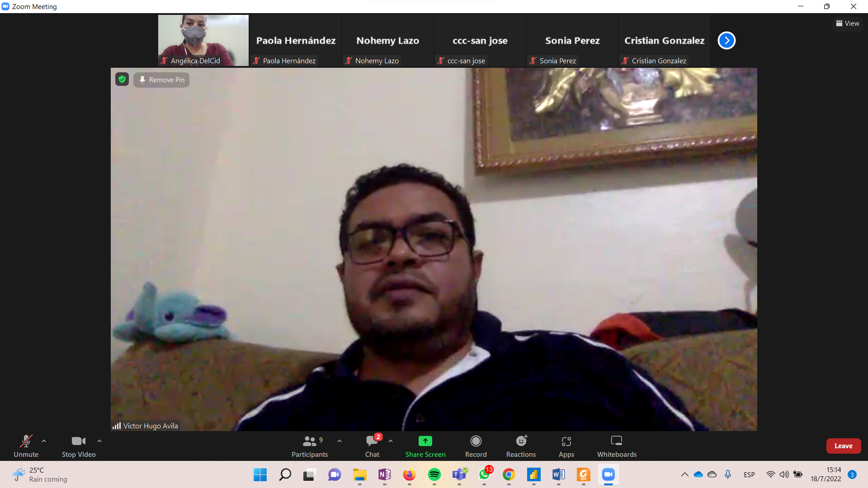Screen dimensions: 868x488
Task: Leave the meeting
Action: click(x=843, y=446)
